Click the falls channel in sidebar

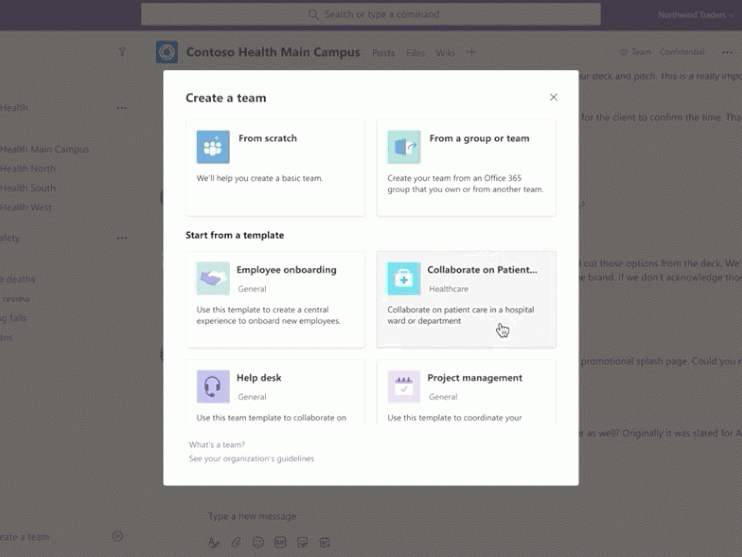pyautogui.click(x=13, y=318)
